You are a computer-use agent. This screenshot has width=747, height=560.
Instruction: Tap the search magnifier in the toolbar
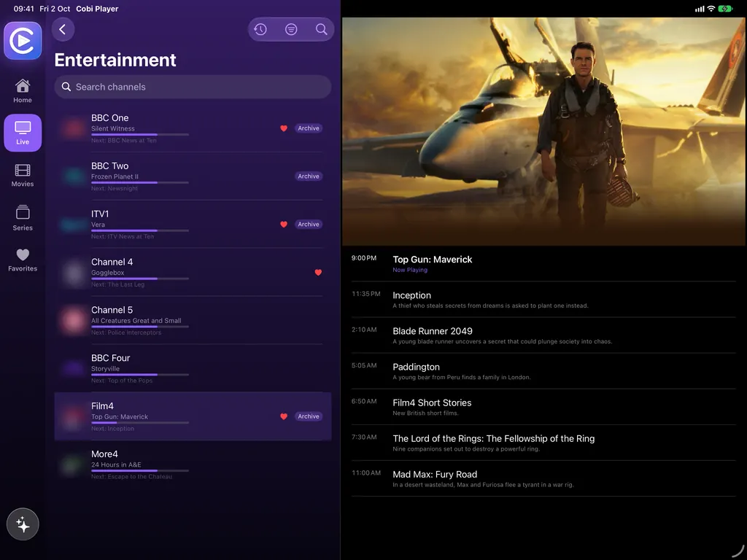(x=322, y=29)
